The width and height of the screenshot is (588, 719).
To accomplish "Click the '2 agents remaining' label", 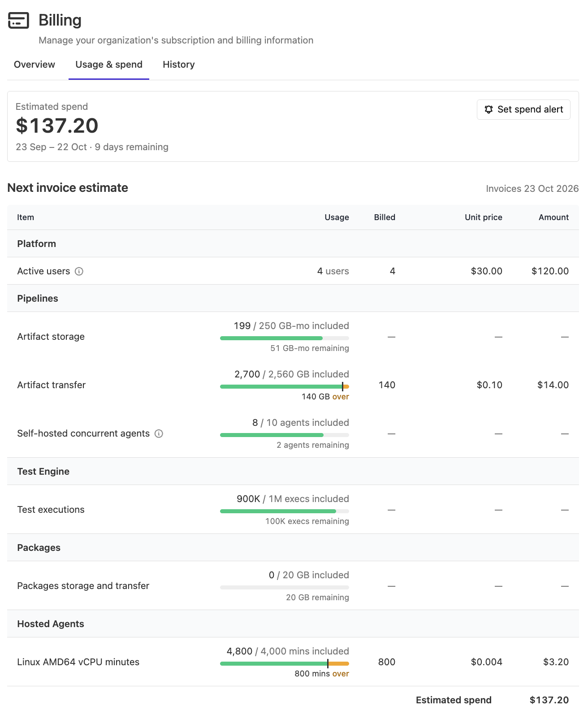I will click(312, 445).
